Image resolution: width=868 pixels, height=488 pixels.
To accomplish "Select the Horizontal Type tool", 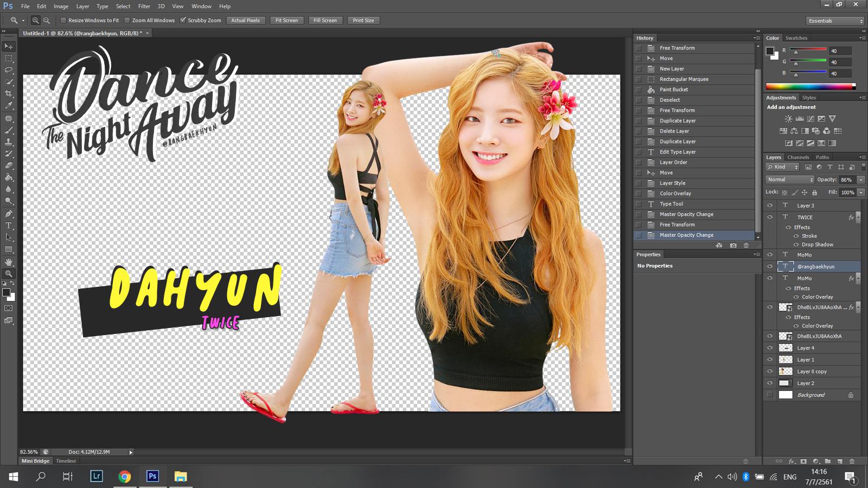I will pyautogui.click(x=9, y=226).
